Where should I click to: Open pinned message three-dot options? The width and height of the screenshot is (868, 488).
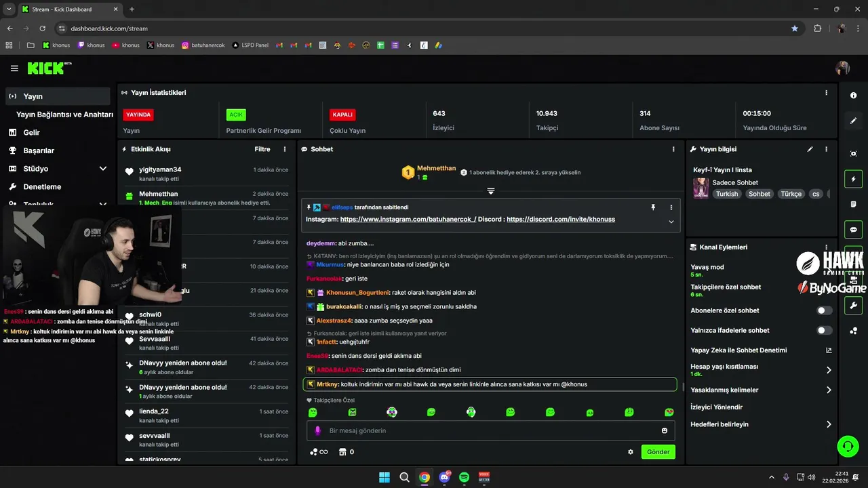[x=671, y=207]
